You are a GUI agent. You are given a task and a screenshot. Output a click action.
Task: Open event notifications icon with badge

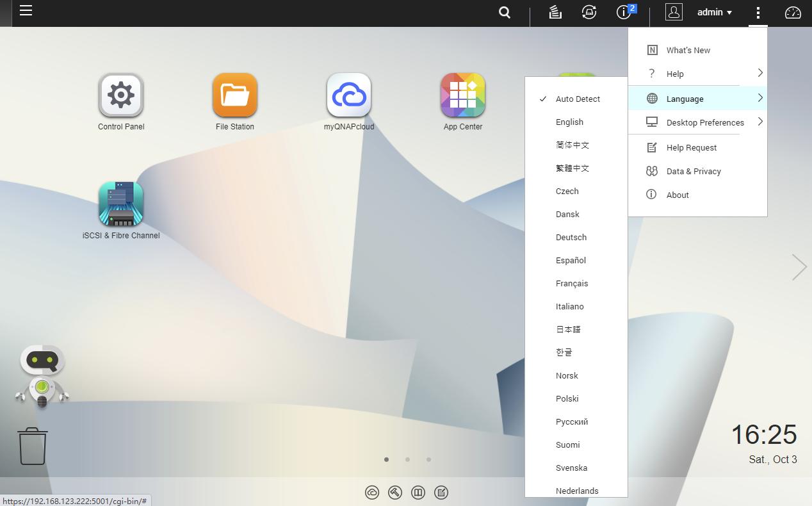pos(626,11)
